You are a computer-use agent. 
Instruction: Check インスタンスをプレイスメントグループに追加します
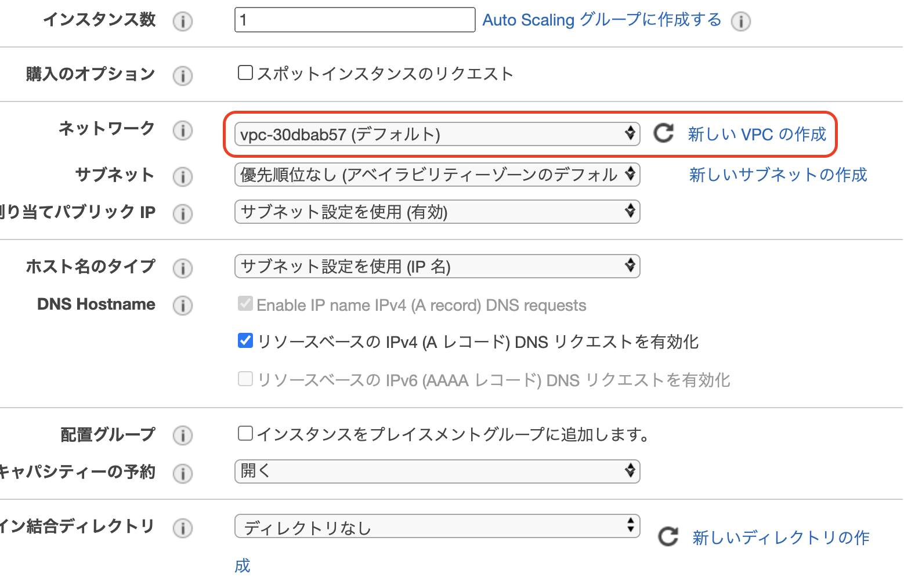[x=244, y=433]
